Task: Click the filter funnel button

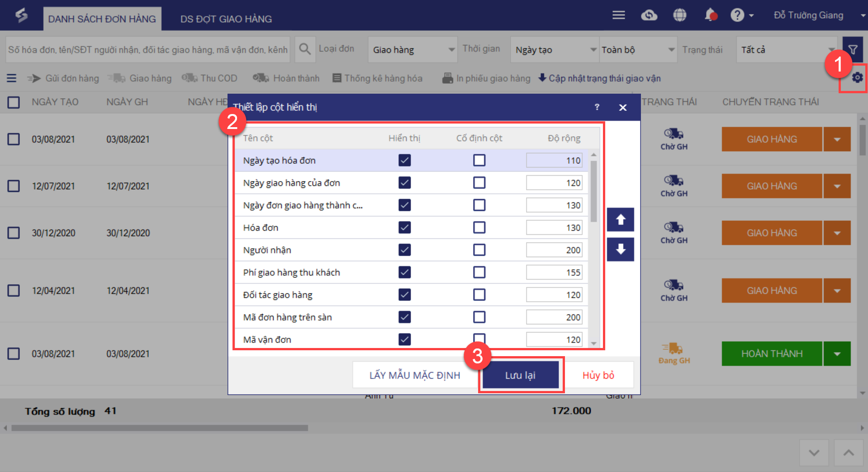Action: click(853, 50)
